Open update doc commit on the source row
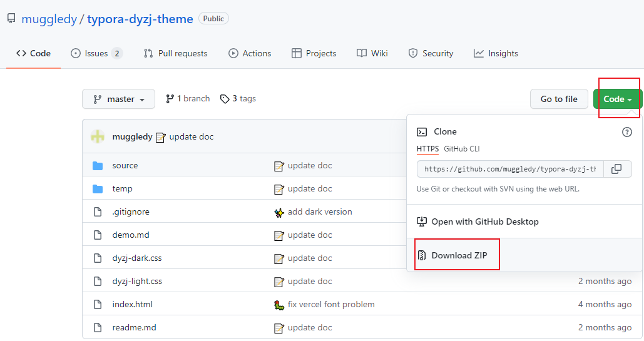This screenshot has width=644, height=341. pyautogui.click(x=310, y=166)
